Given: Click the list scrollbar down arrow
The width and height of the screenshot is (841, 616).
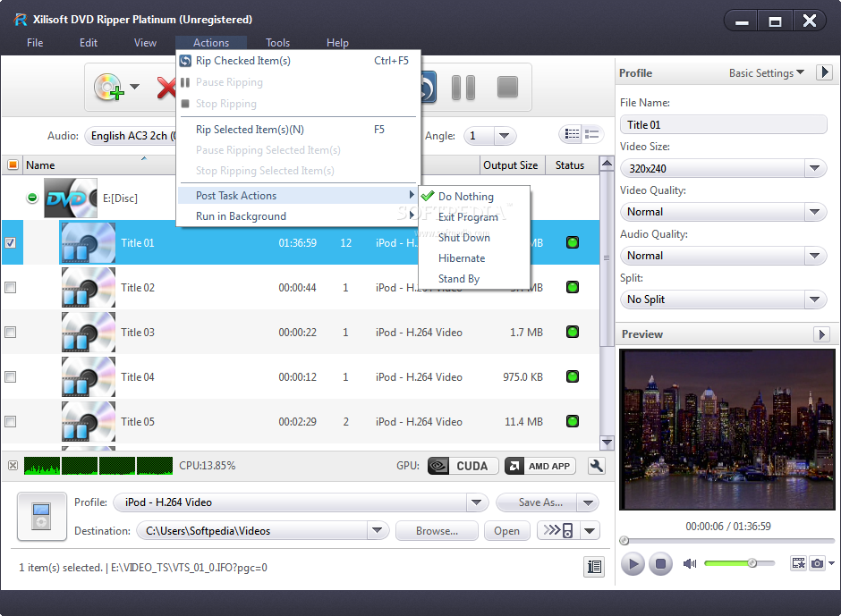Looking at the screenshot, I should coord(607,443).
